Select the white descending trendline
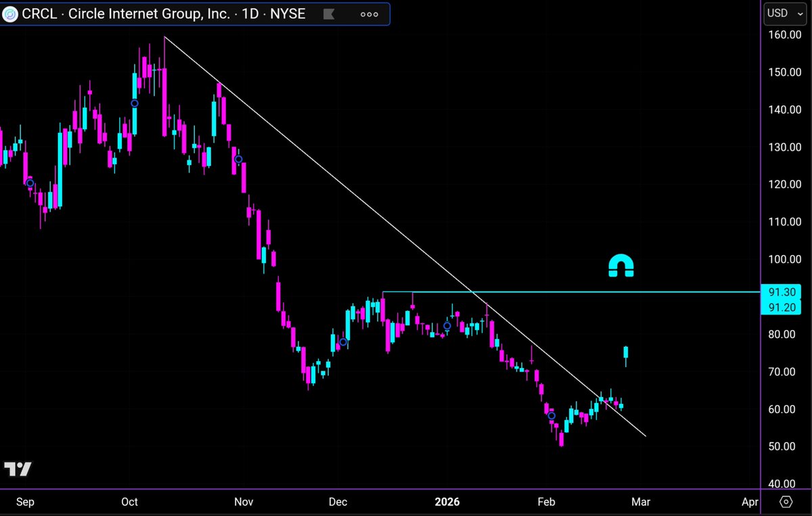 coord(406,237)
